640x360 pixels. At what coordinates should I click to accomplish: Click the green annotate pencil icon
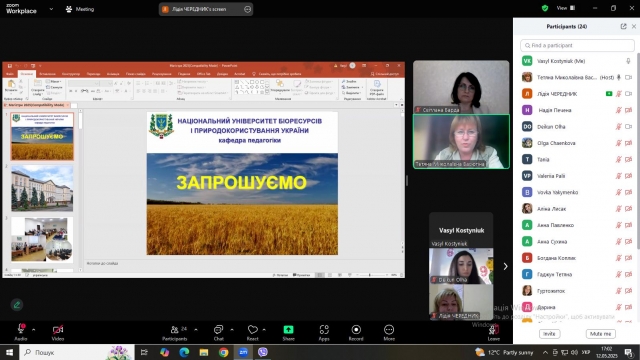tap(17, 304)
